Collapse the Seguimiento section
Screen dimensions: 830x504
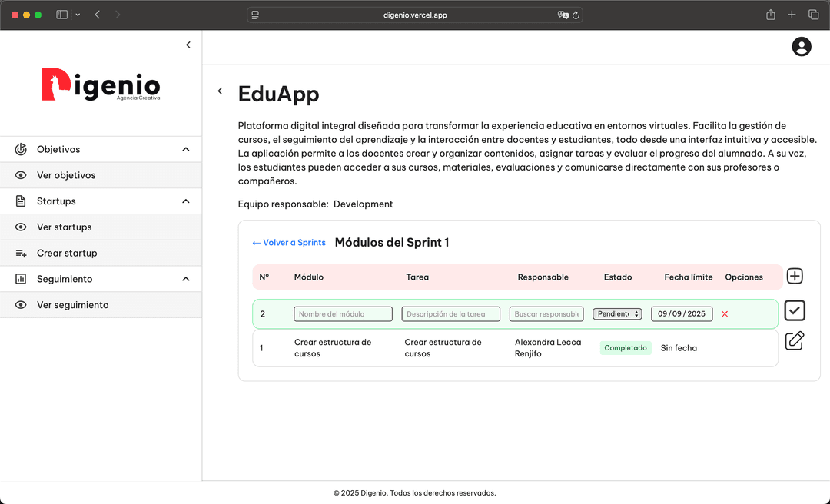point(185,279)
